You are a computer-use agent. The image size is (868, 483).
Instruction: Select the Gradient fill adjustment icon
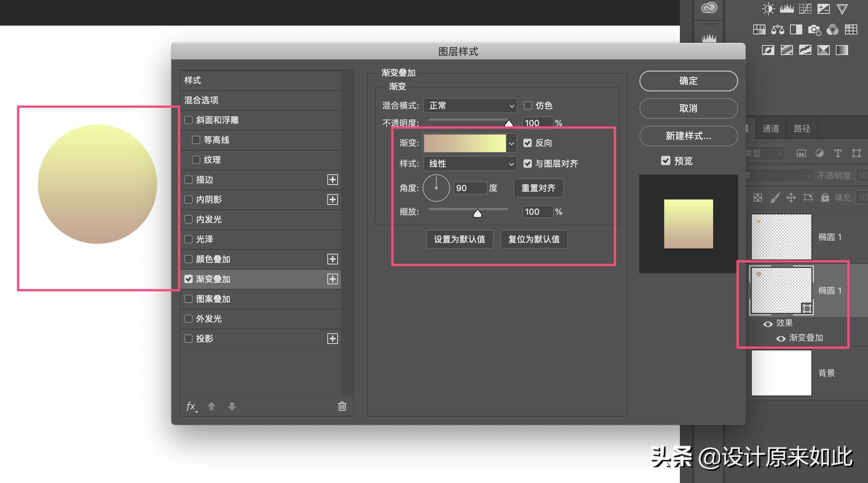click(842, 50)
